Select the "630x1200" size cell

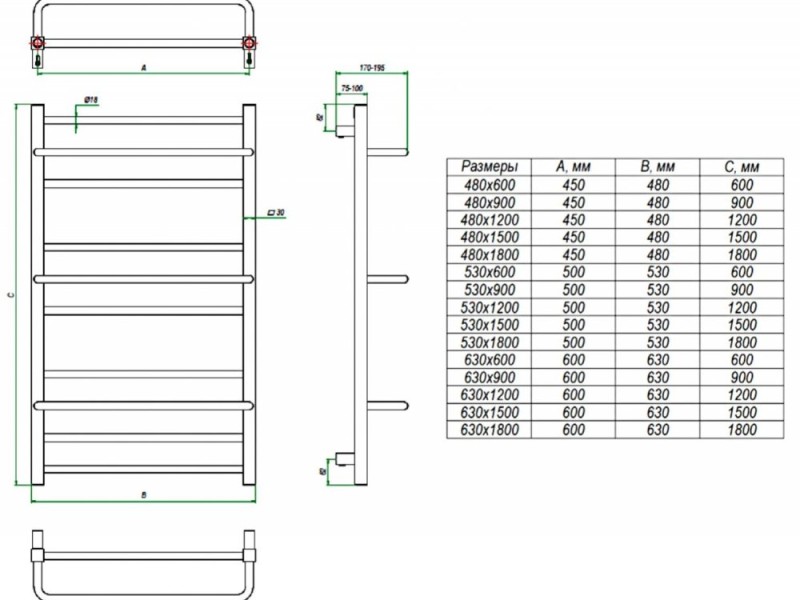click(489, 394)
